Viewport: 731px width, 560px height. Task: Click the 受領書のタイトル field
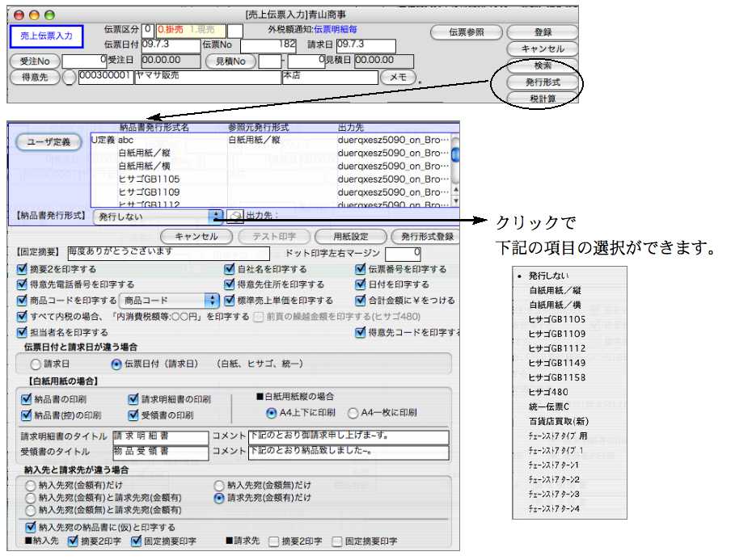tap(160, 453)
